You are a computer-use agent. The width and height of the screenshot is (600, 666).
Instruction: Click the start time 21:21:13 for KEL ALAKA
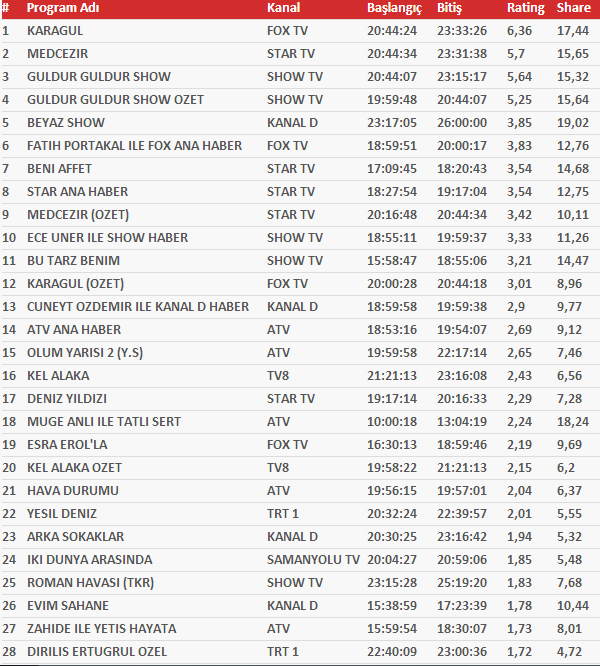pyautogui.click(x=392, y=375)
